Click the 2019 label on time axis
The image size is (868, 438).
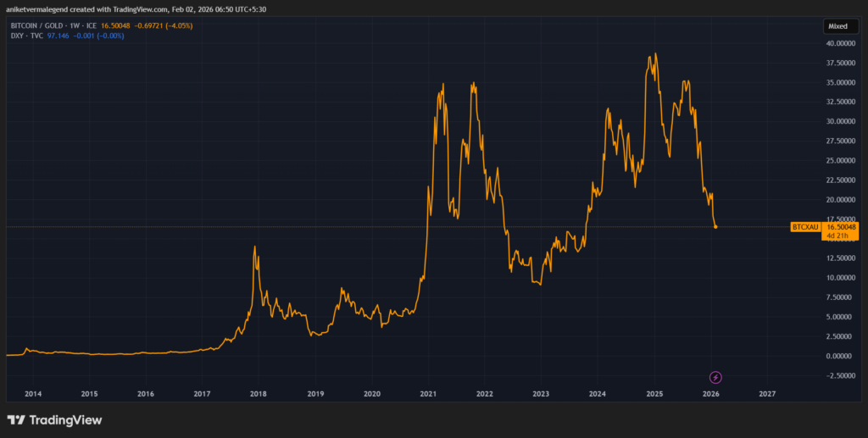pyautogui.click(x=315, y=394)
